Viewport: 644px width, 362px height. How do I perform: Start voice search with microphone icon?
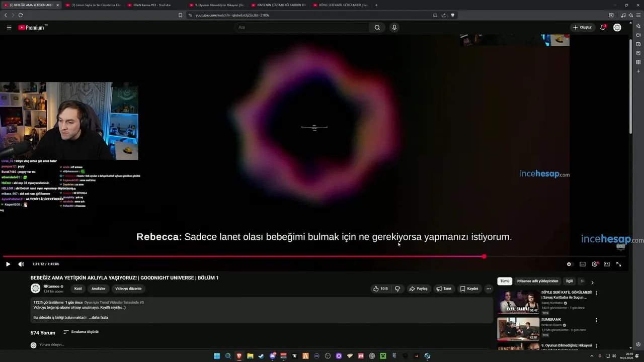click(394, 28)
